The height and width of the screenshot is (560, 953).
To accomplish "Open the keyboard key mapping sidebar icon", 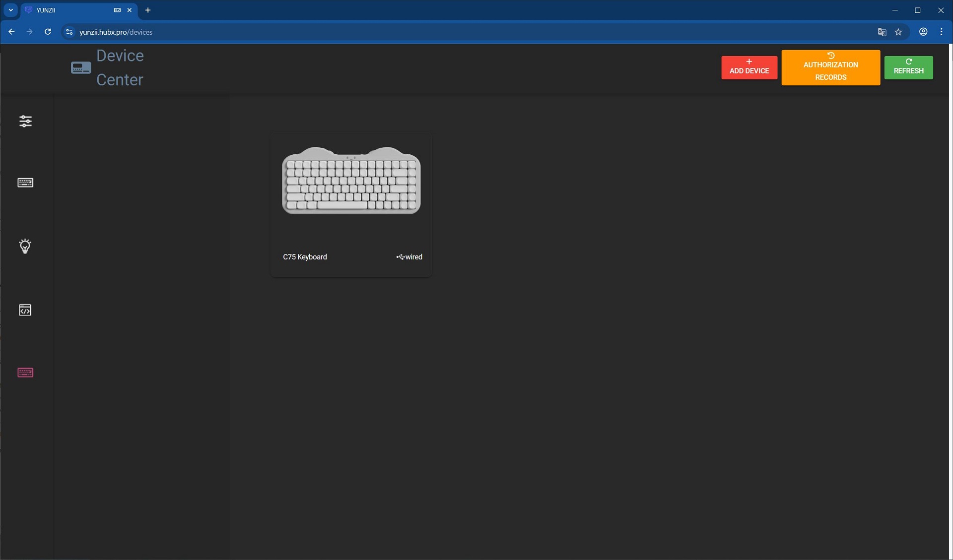I will pyautogui.click(x=25, y=183).
